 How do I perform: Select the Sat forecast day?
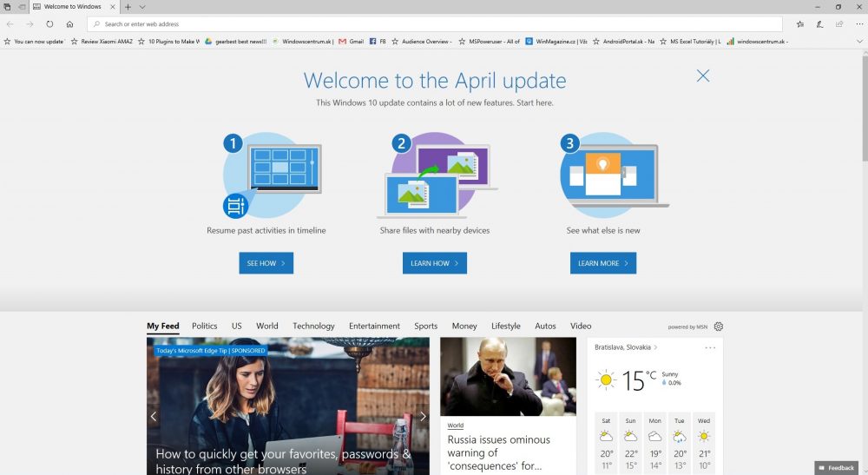[606, 445]
